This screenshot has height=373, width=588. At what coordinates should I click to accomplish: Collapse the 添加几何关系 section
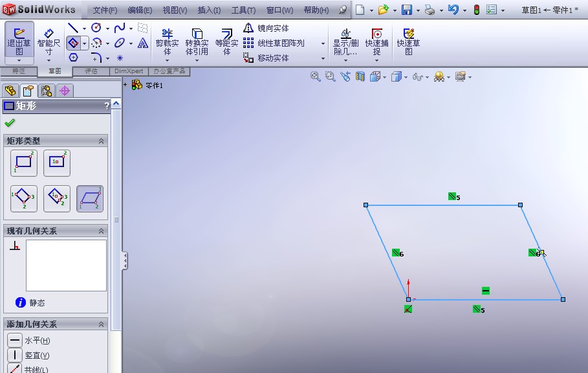101,324
